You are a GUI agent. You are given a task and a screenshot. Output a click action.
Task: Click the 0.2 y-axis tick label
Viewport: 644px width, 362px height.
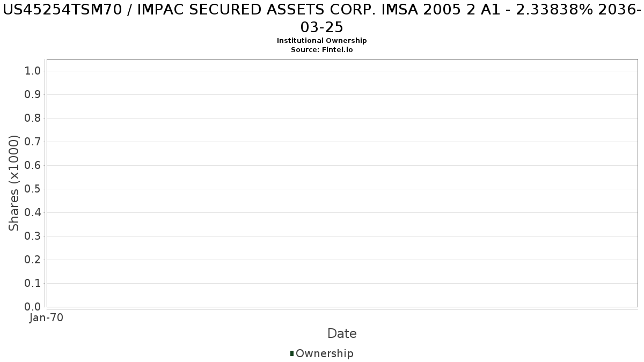coord(33,260)
